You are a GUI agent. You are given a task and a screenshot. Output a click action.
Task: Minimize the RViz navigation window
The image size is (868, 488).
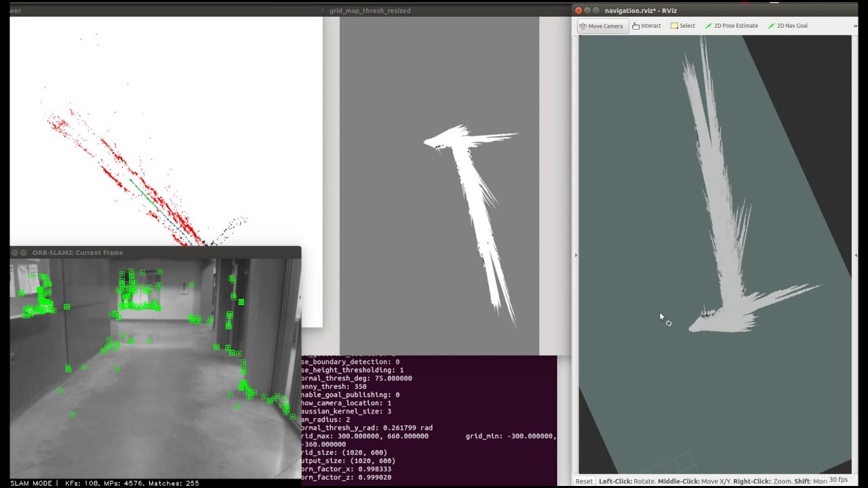[587, 10]
